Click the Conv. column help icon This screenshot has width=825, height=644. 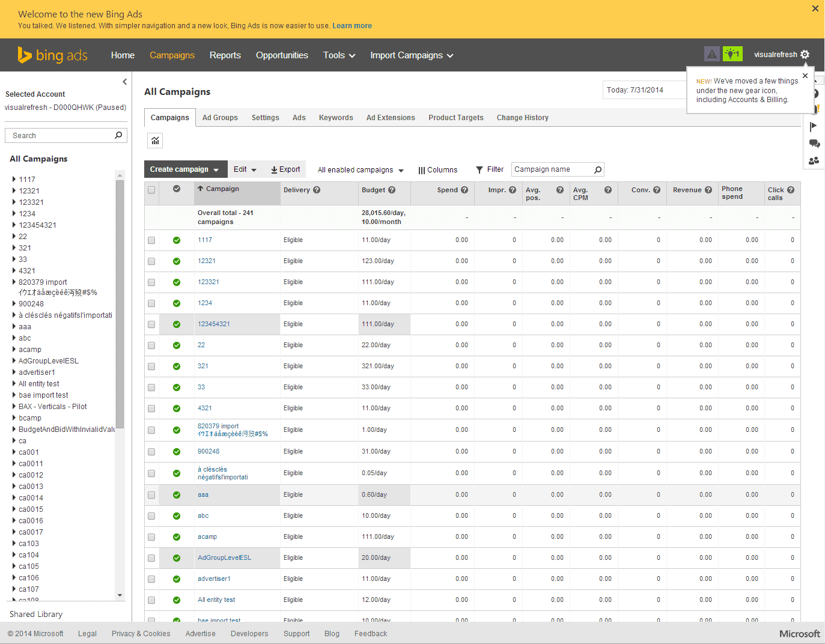[657, 190]
